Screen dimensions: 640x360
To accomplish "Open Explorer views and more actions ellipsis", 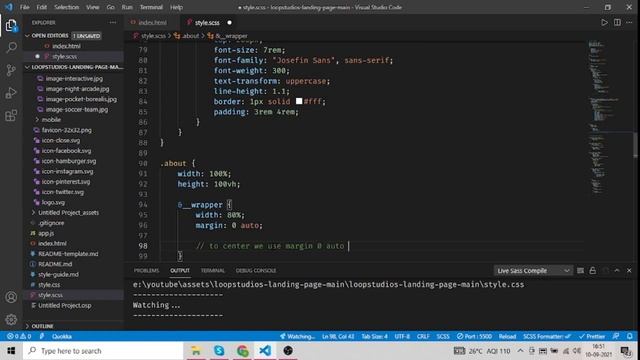I will tap(113, 22).
